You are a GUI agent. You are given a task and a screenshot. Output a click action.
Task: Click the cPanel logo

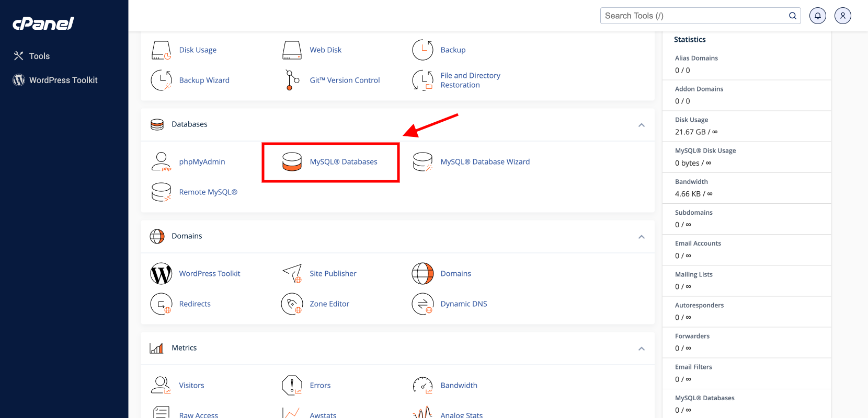tap(43, 24)
